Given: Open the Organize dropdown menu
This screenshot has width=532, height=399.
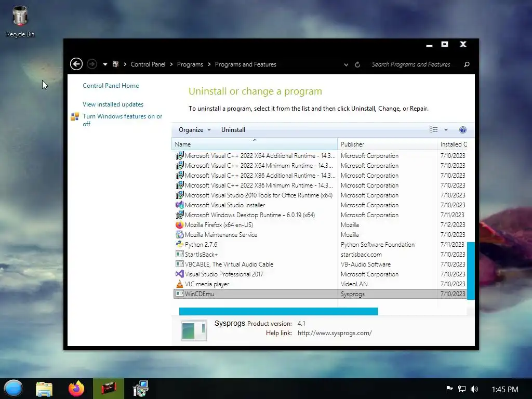Looking at the screenshot, I should (195, 129).
